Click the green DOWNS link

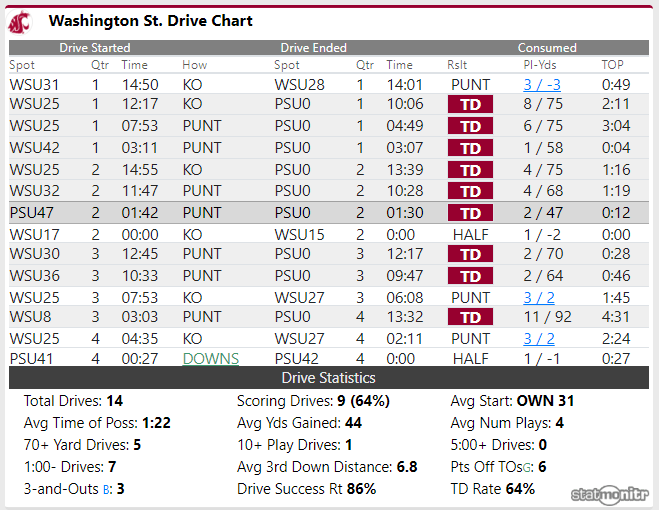211,359
